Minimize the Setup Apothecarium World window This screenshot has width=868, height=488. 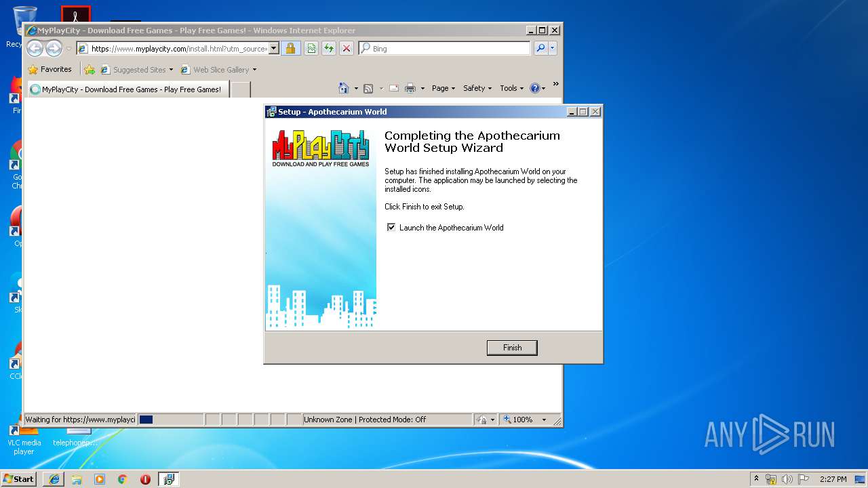point(572,112)
